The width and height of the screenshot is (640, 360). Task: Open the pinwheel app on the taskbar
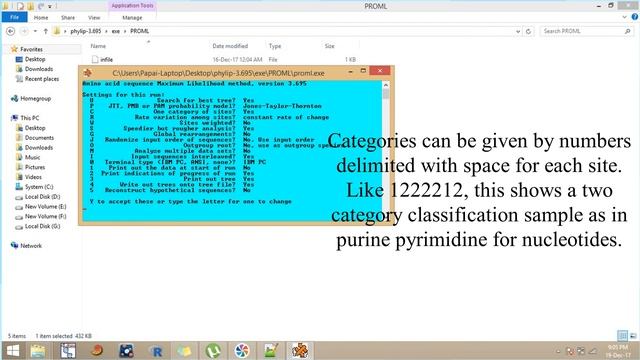pyautogui.click(x=242, y=351)
